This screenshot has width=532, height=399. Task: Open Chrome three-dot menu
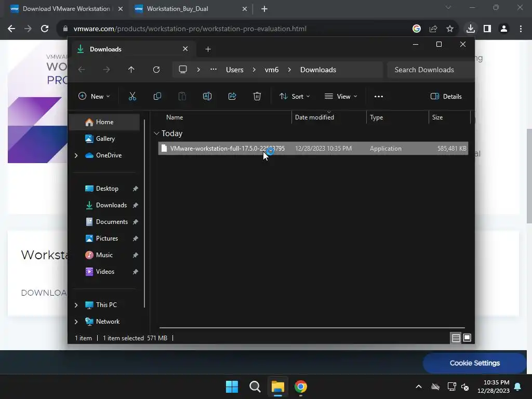[521, 29]
